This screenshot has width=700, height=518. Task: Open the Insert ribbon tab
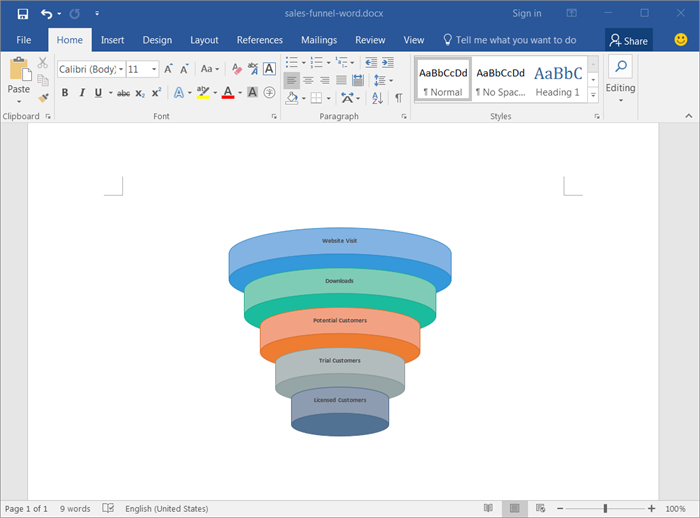pyautogui.click(x=112, y=40)
